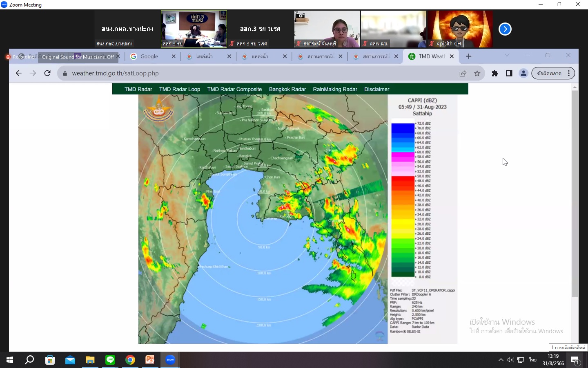Screen dimensions: 588x368
Task: Open the browser profile avatar icon
Action: [x=523, y=74]
